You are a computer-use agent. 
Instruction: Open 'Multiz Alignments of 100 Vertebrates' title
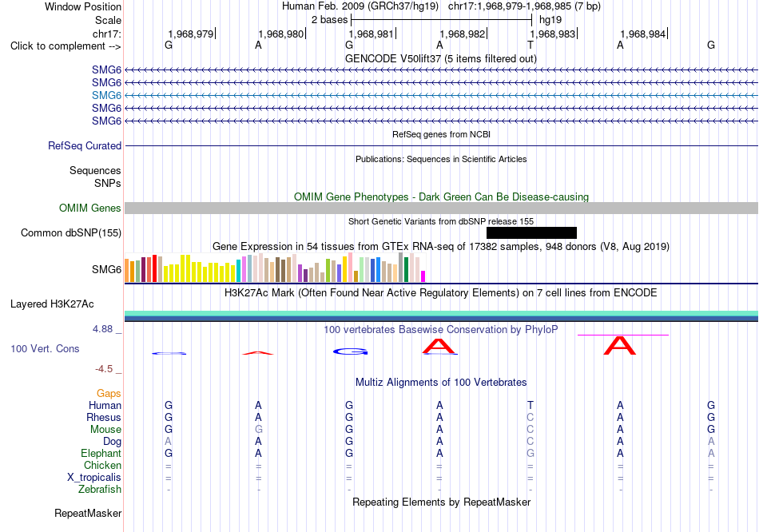click(x=441, y=383)
